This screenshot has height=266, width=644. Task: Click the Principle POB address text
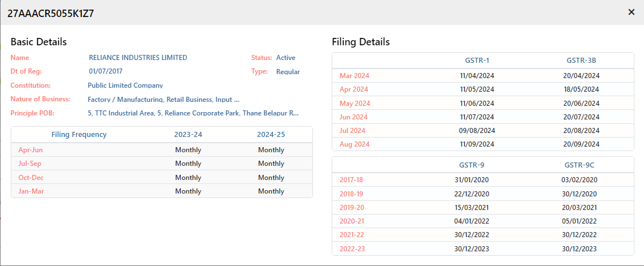(x=193, y=113)
